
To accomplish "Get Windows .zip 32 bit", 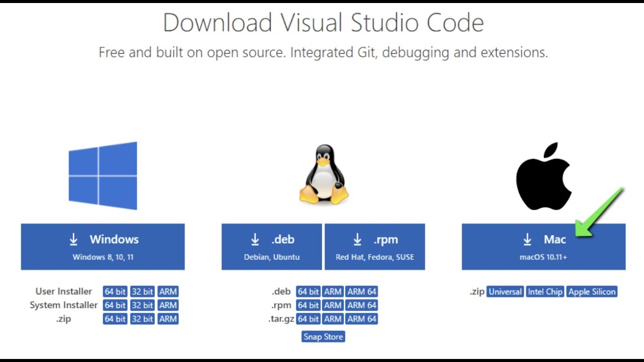I will [142, 319].
